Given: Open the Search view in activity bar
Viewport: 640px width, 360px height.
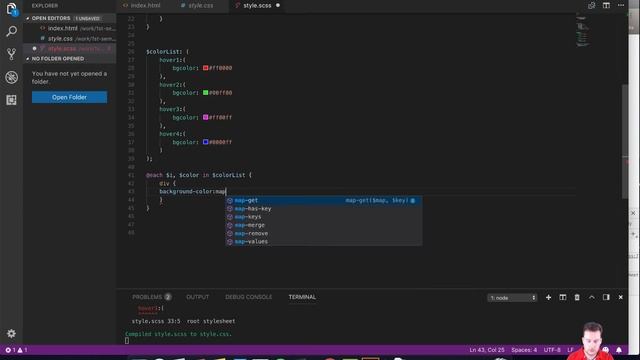Looking at the screenshot, I should [x=11, y=31].
